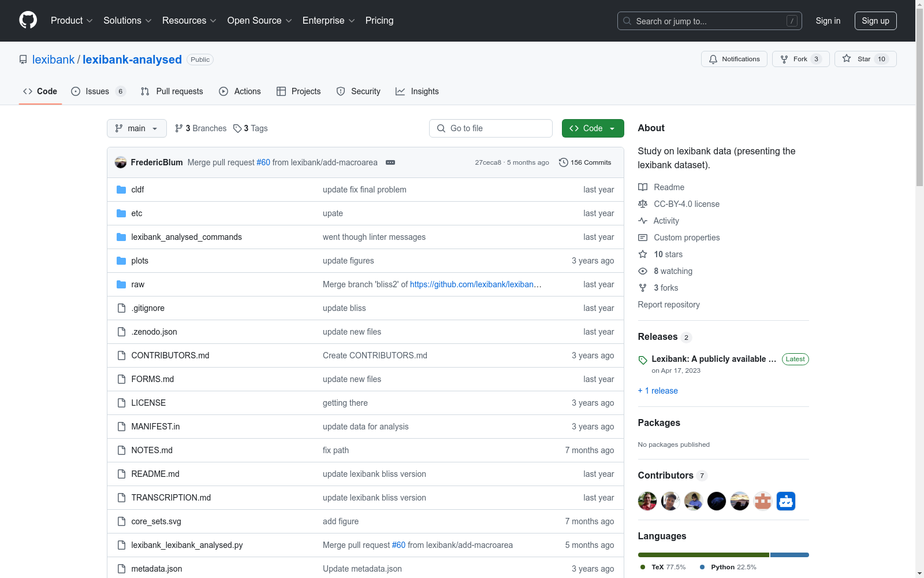Open the commit details ellipsis icon

(x=390, y=162)
